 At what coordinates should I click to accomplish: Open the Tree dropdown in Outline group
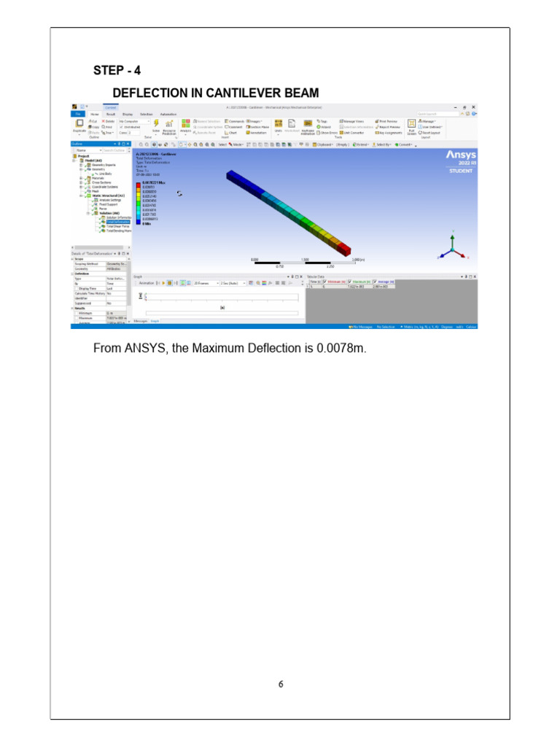coord(108,133)
